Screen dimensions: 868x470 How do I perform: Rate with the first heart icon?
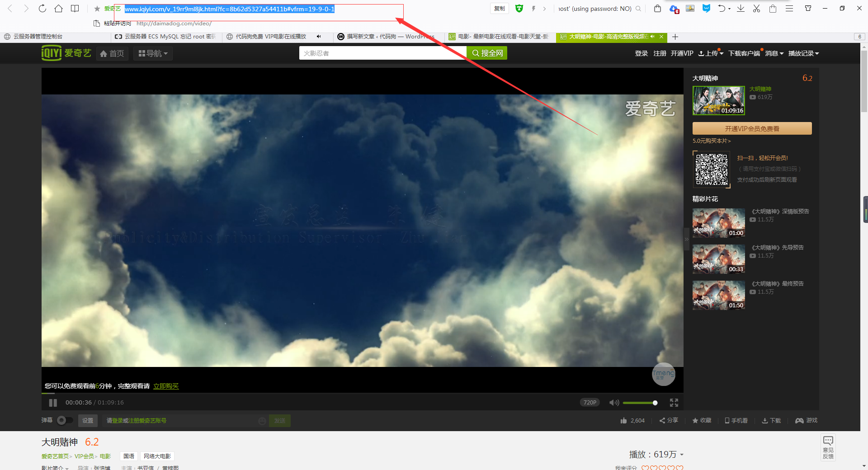645,468
